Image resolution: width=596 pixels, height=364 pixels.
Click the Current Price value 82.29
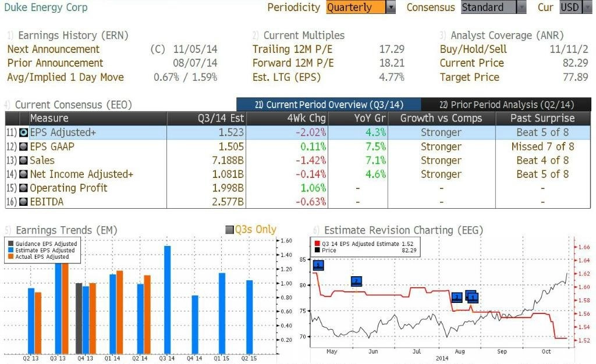click(x=576, y=63)
